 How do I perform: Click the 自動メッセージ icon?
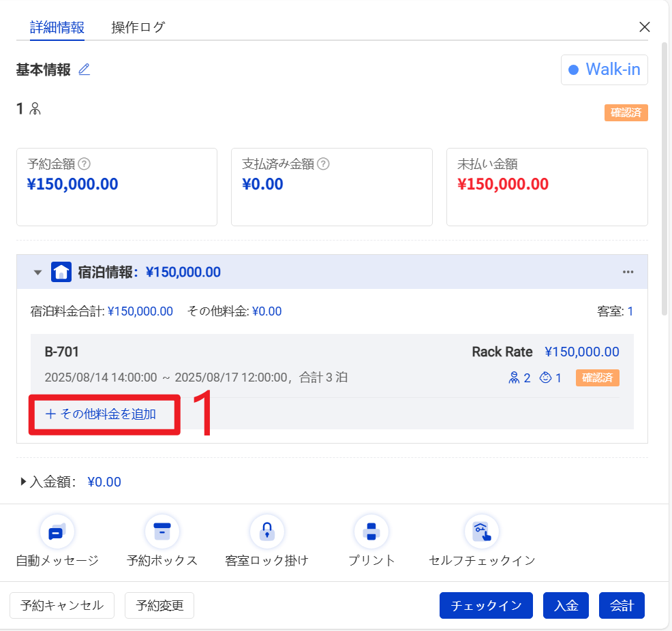(57, 532)
